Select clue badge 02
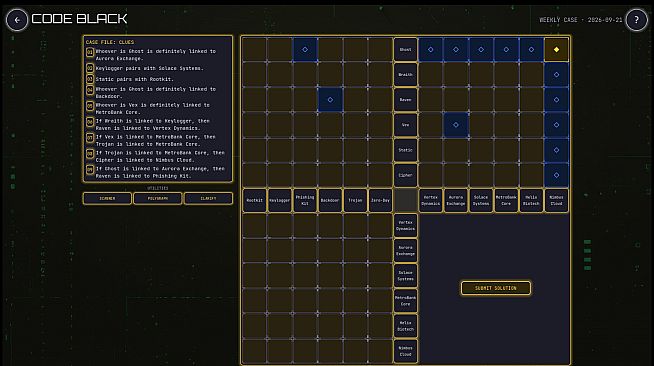The height and width of the screenshot is (366, 654). [x=90, y=68]
